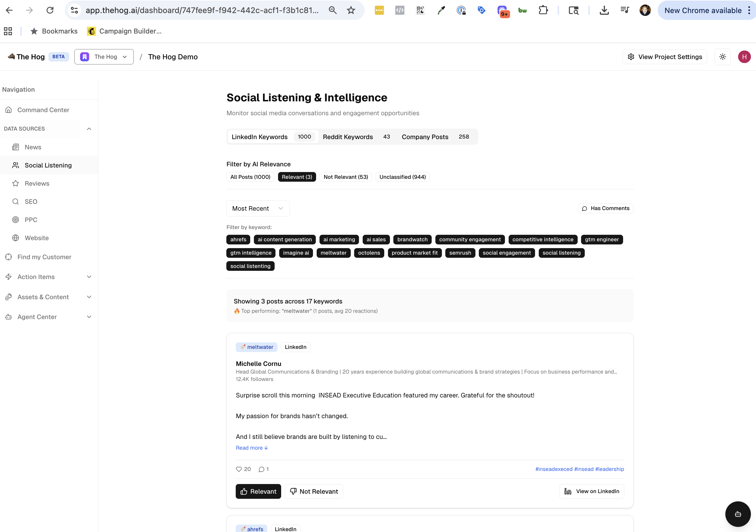Expand post with Read more link

(252, 448)
